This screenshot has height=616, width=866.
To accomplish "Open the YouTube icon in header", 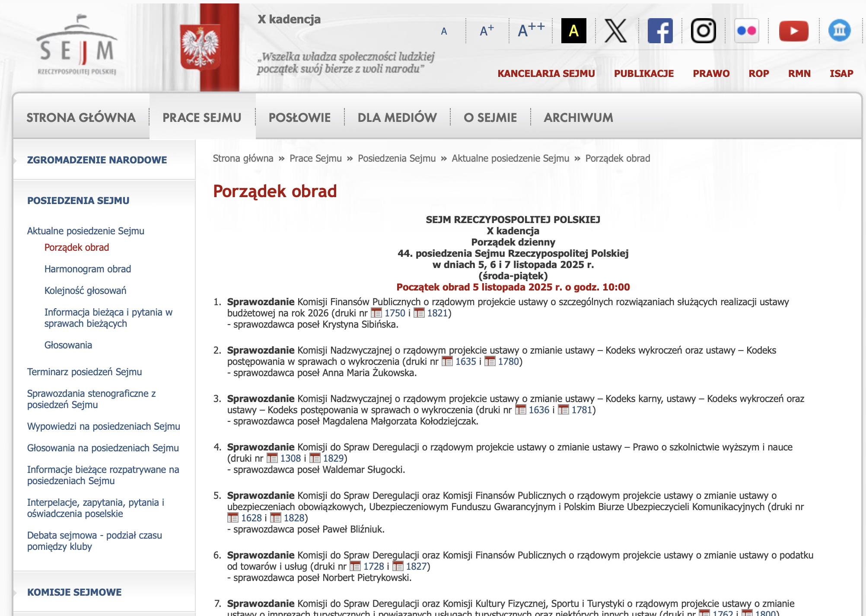I will [793, 31].
